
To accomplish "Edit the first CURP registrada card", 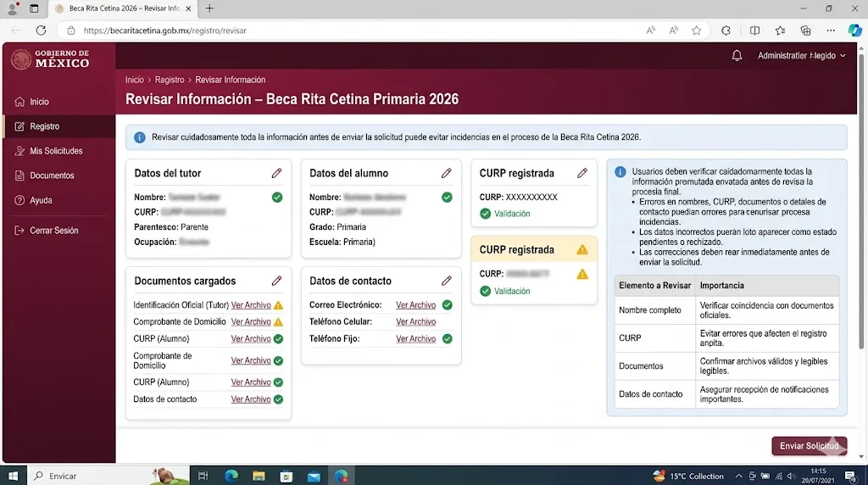I will pos(581,173).
